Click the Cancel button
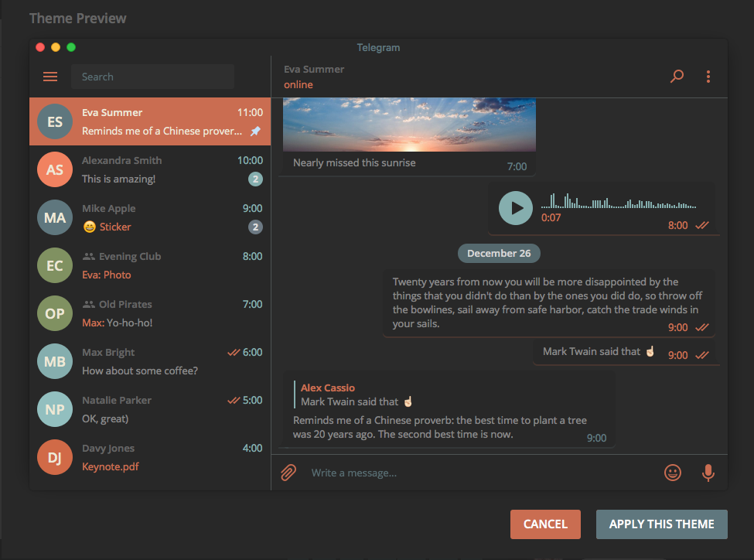This screenshot has width=754, height=560. (x=545, y=524)
